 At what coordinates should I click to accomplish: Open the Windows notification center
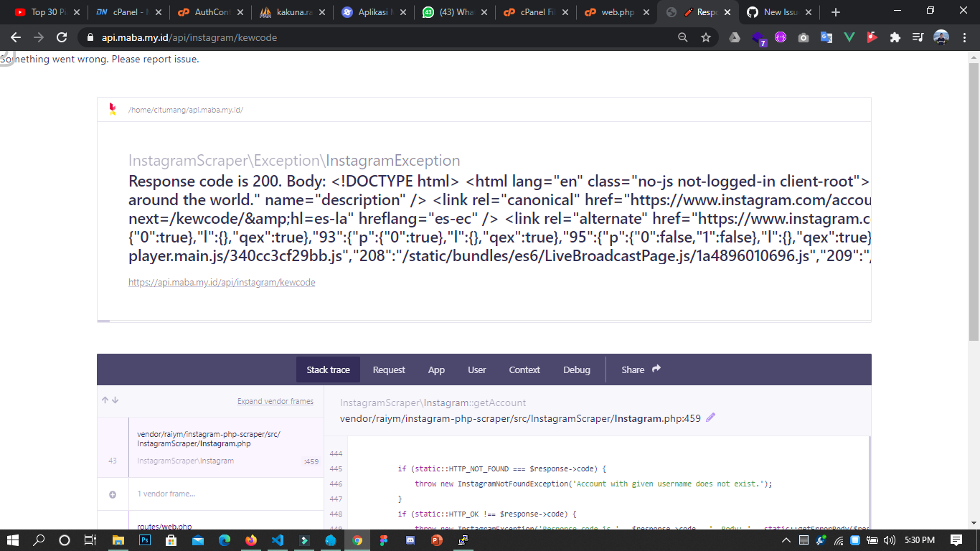tap(956, 540)
